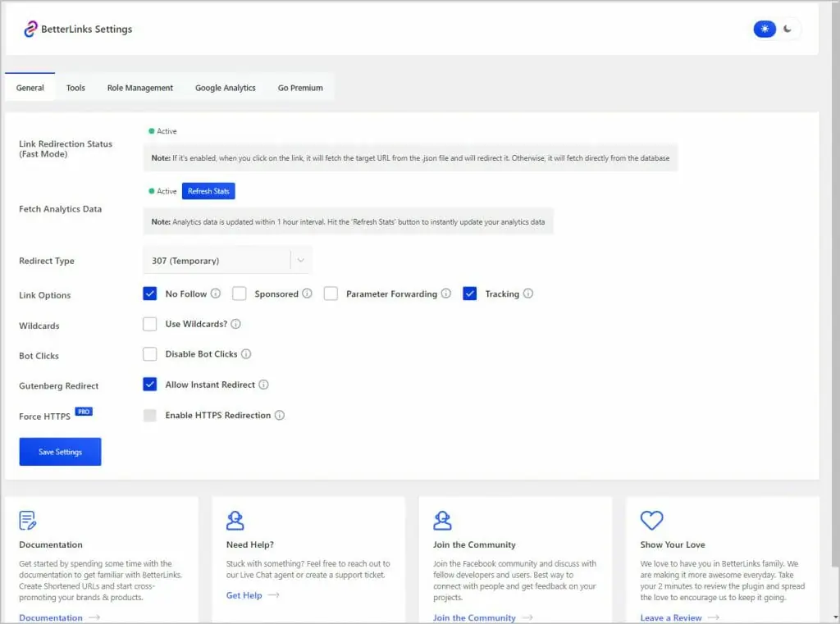Open the General tab
840x624 pixels.
30,87
